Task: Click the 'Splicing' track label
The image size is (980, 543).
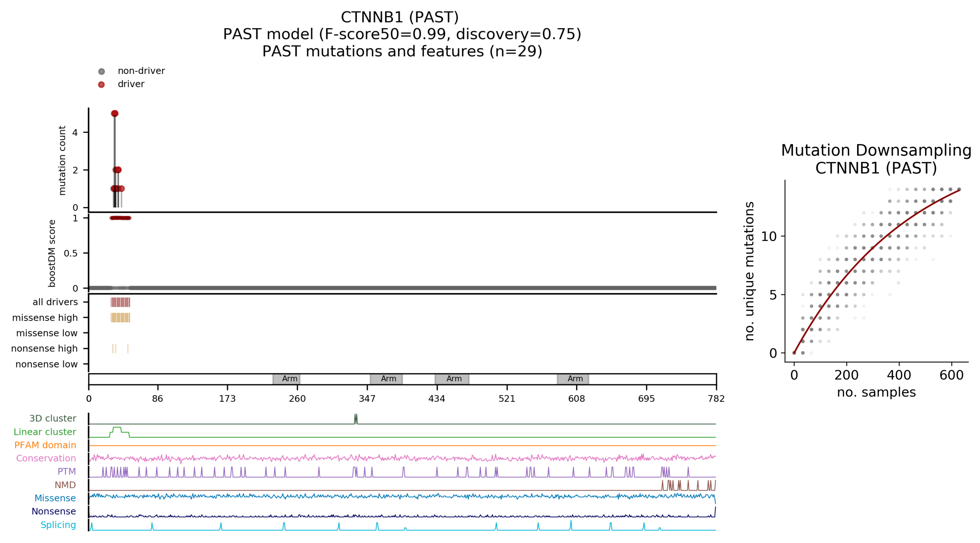Action: coord(58,525)
